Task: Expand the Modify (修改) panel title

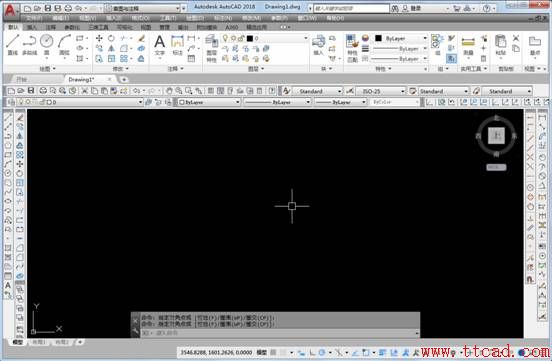Action: point(120,69)
